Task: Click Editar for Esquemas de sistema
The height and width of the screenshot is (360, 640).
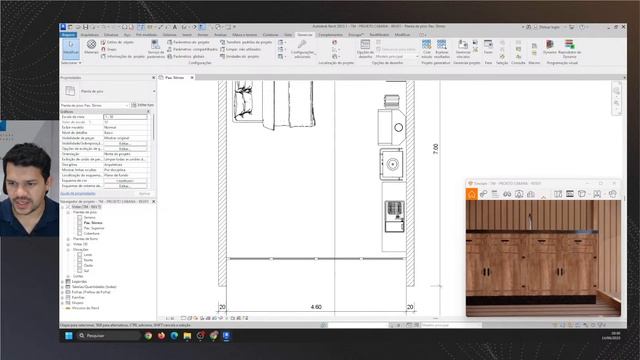Action: (x=124, y=186)
